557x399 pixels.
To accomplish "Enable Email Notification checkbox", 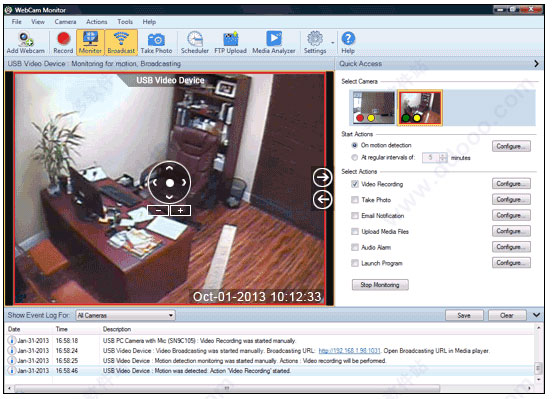I will coord(355,216).
